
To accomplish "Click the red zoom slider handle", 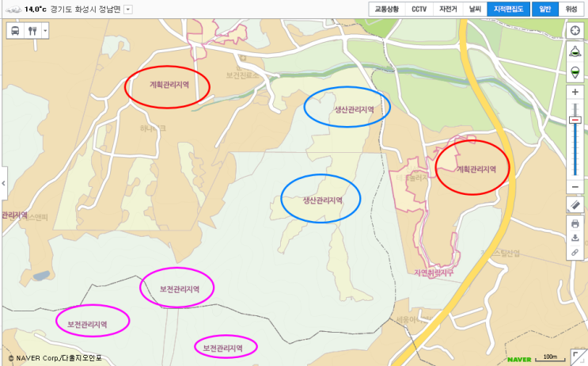I will [x=575, y=120].
